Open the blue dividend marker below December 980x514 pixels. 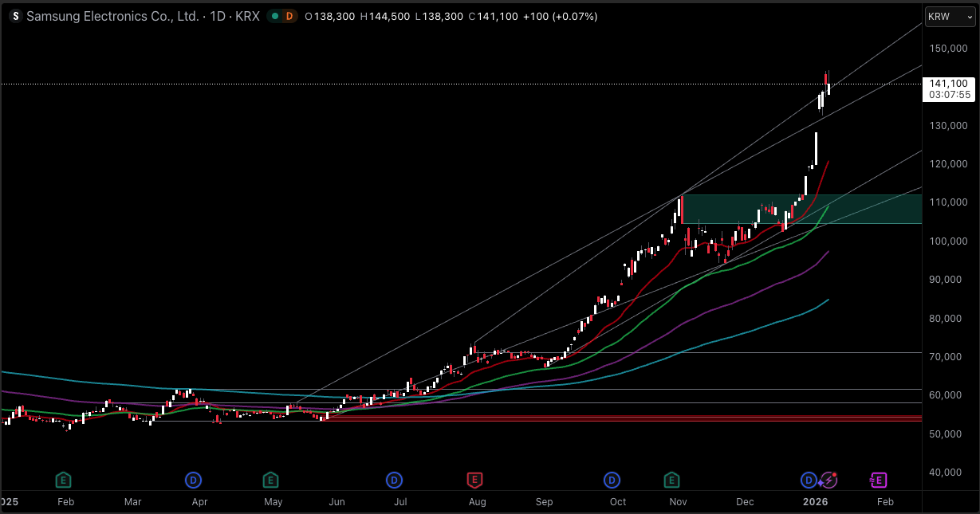[x=808, y=480]
